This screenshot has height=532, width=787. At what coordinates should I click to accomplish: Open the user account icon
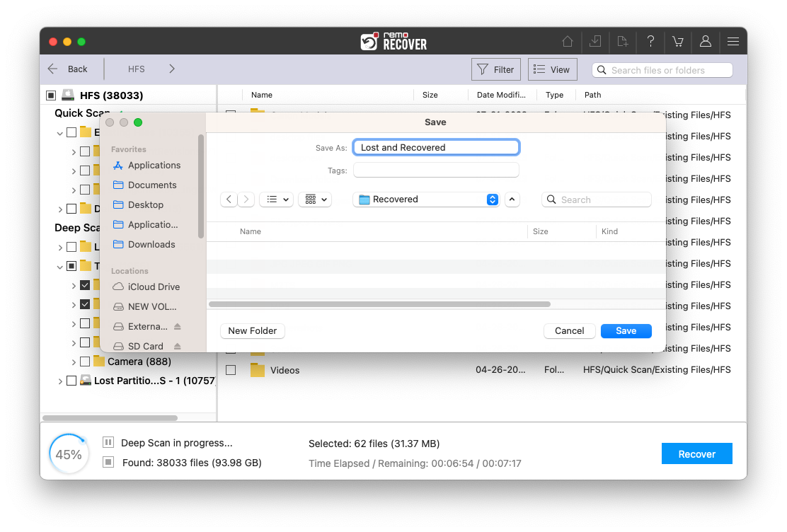705,42
